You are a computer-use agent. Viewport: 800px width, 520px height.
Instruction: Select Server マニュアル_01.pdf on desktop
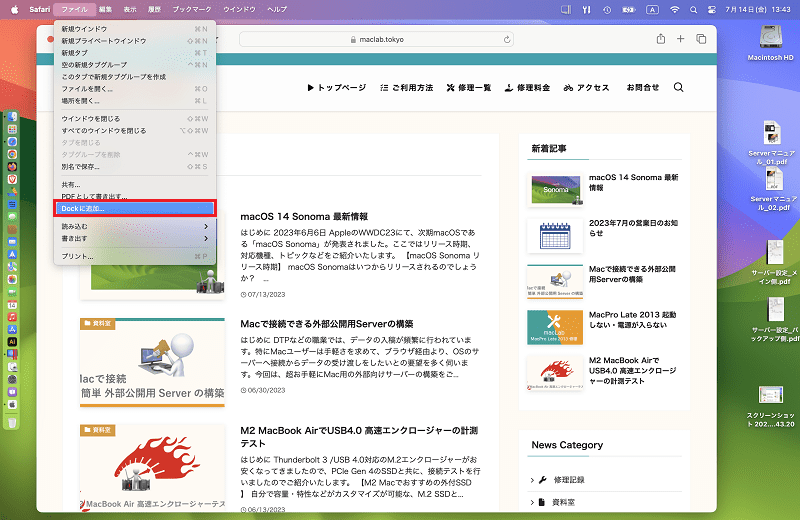[771, 143]
